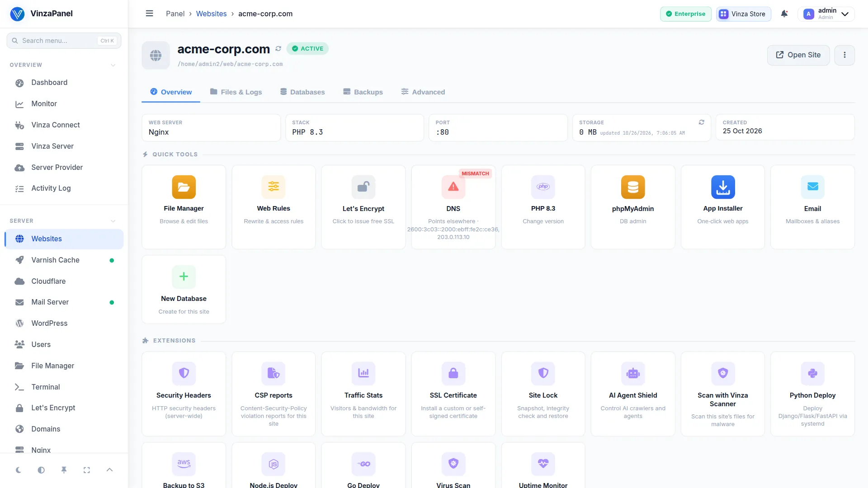
Task: Click the refresh icon beside acme-corp.com title
Action: (x=278, y=49)
